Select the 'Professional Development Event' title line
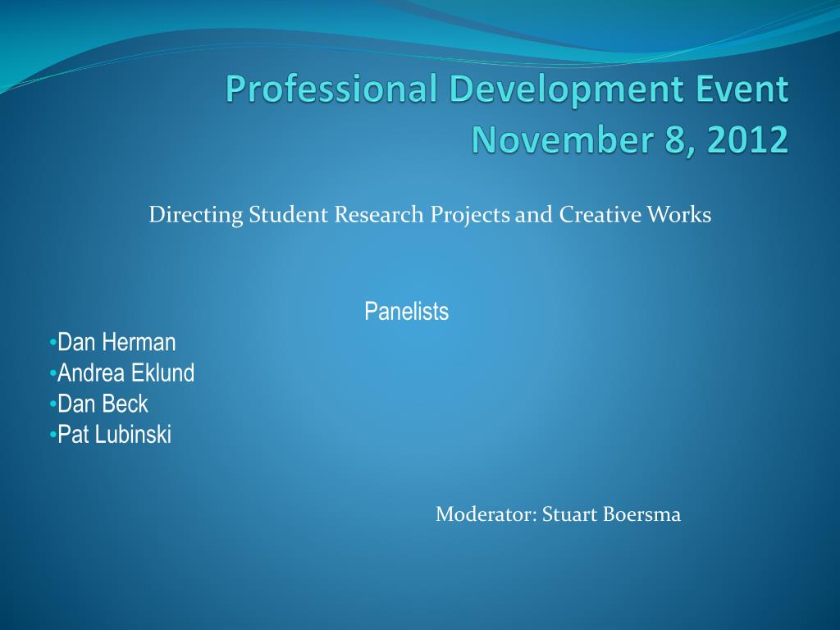Image resolution: width=840 pixels, height=630 pixels. coord(507,89)
